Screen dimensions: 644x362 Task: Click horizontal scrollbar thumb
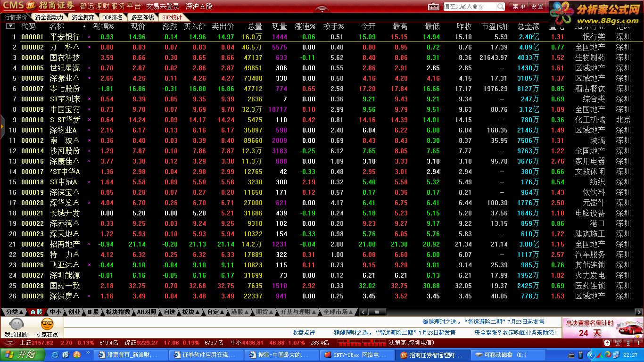point(377,312)
